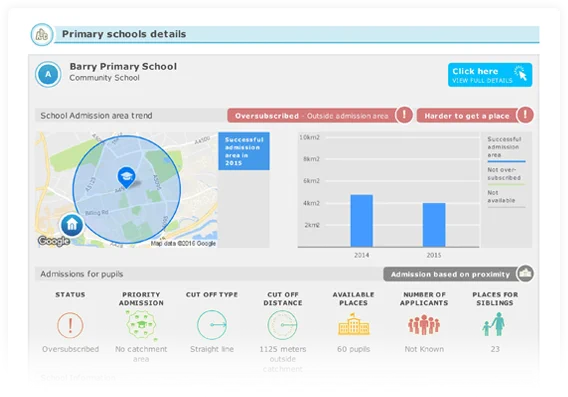Open the Google logo on the map
The image size is (568, 397).
(54, 241)
